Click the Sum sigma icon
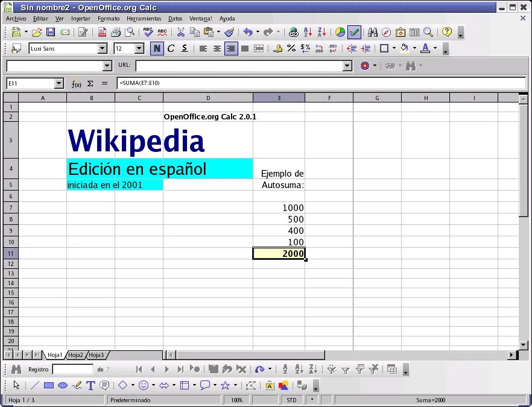Image resolution: width=532 pixels, height=407 pixels. pyautogui.click(x=90, y=83)
